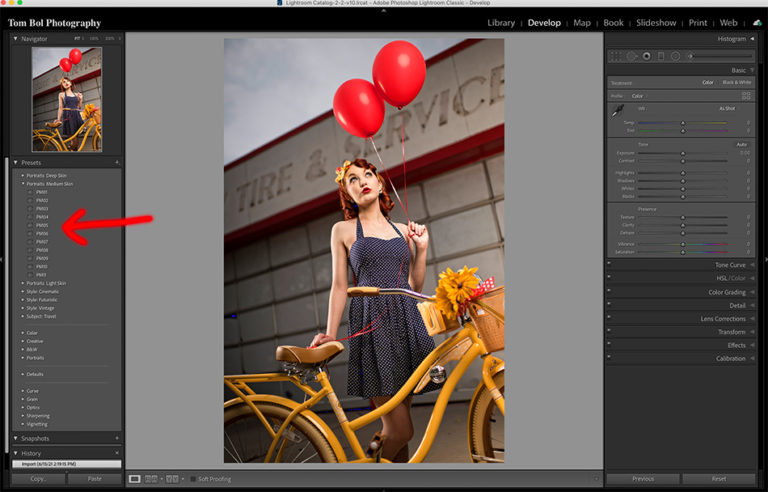This screenshot has width=768, height=492.
Task: Select the Radial Filter tool
Action: click(x=675, y=56)
